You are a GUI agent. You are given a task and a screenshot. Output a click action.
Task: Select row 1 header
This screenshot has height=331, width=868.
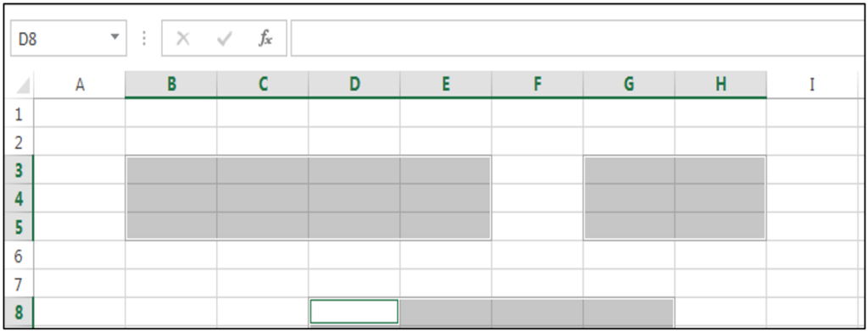click(19, 113)
